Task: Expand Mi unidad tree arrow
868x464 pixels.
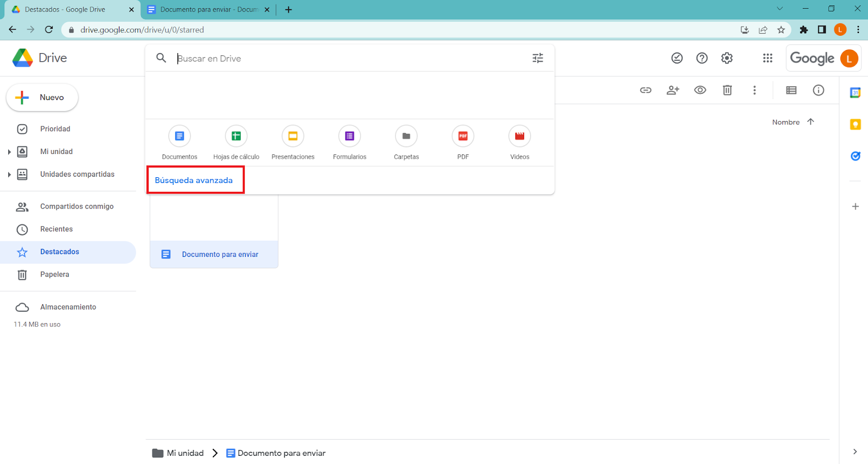Action: click(9, 152)
